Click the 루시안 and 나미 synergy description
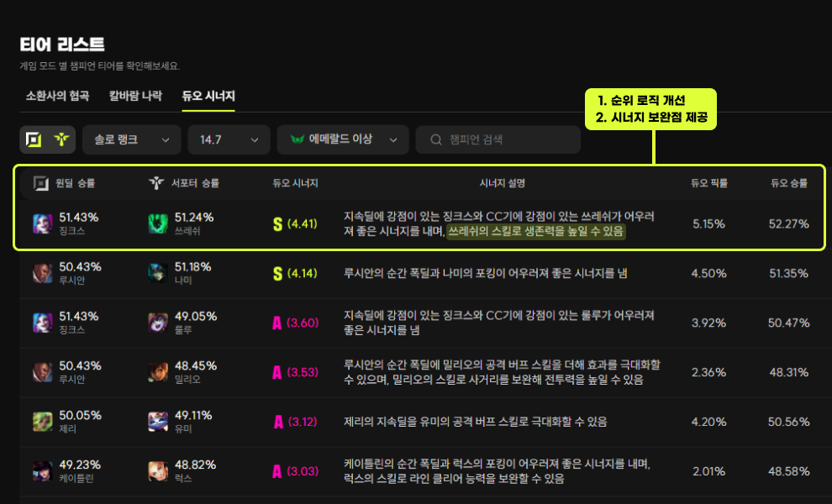 pos(486,273)
